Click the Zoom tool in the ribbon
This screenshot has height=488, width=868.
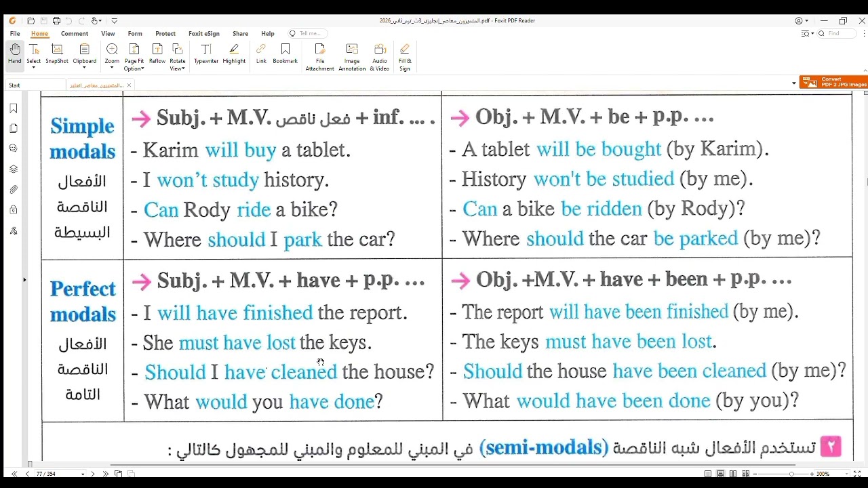[x=112, y=54]
